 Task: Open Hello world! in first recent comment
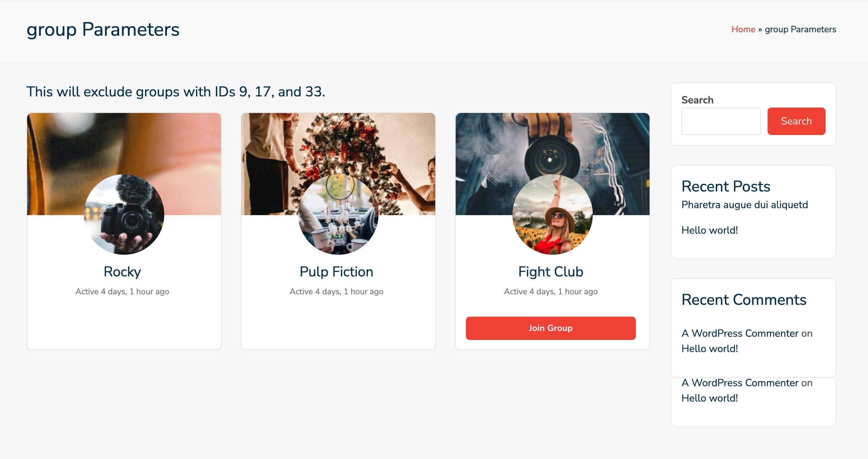(709, 348)
